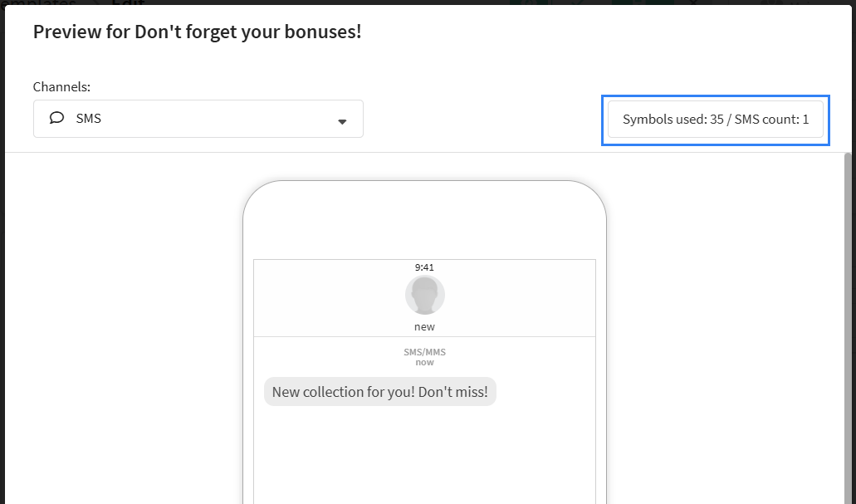
Task: Click the Channels: field label
Action: click(61, 87)
